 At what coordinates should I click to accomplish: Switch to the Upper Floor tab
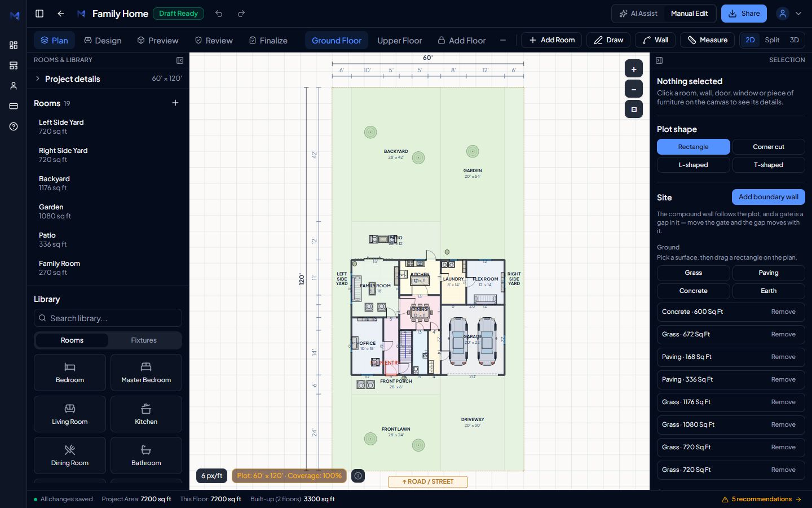pyautogui.click(x=399, y=41)
